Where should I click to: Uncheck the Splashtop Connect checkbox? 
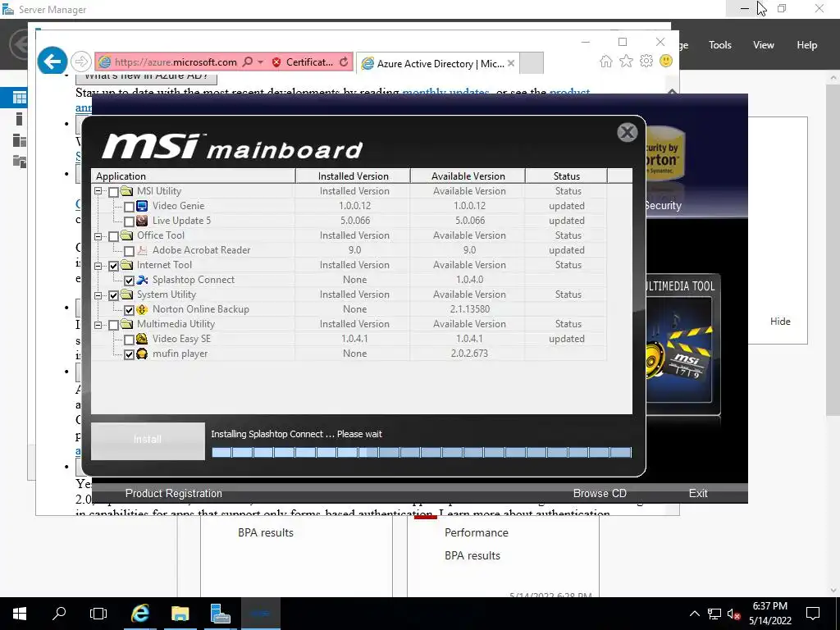(129, 281)
